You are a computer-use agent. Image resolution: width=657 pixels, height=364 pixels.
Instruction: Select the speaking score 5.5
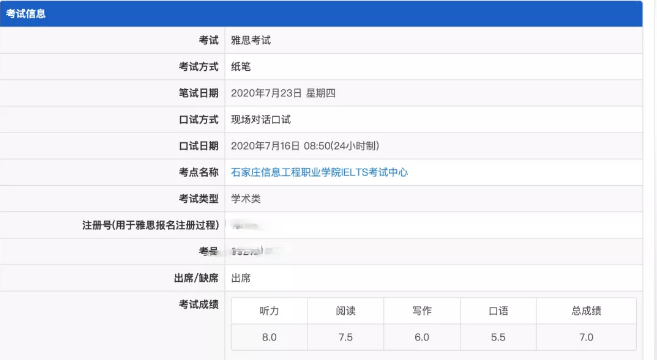click(x=498, y=337)
